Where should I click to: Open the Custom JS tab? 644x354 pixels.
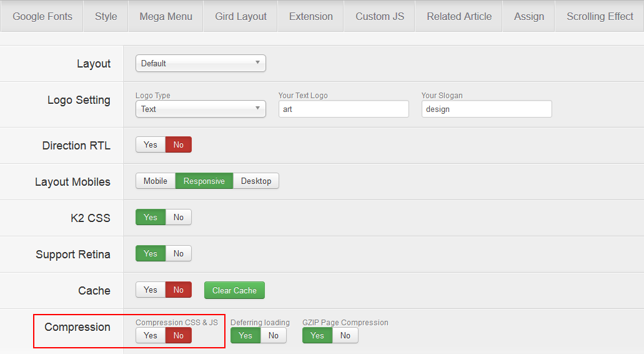point(380,16)
